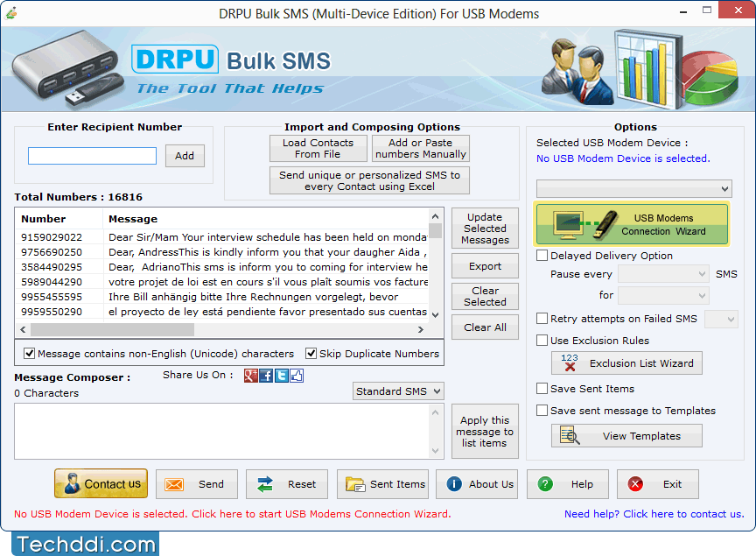
Task: Click inside the Message Composer text area
Action: (221, 431)
